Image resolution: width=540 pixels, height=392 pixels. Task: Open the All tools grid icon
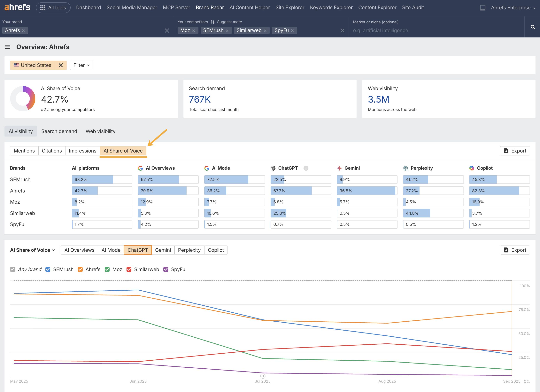tap(43, 7)
